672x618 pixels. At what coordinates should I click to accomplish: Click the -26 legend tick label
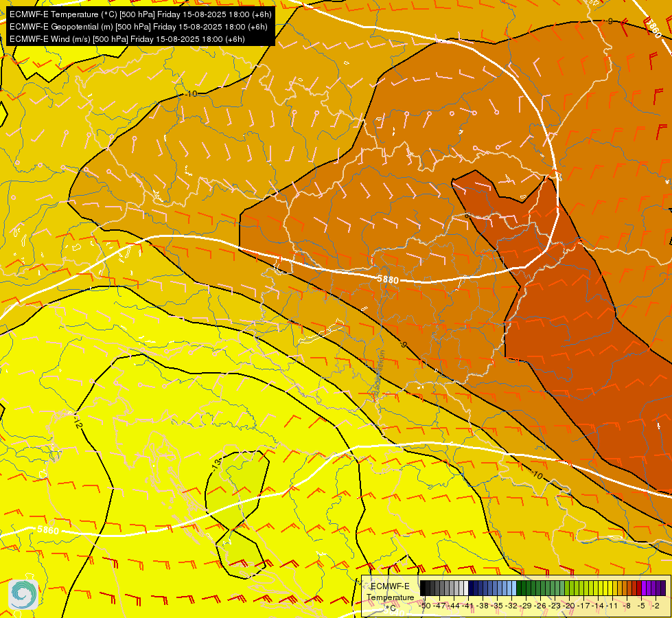click(541, 606)
